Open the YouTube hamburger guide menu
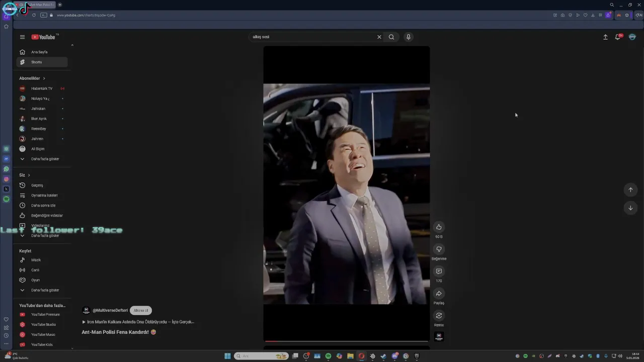This screenshot has width=644, height=362. point(22,37)
